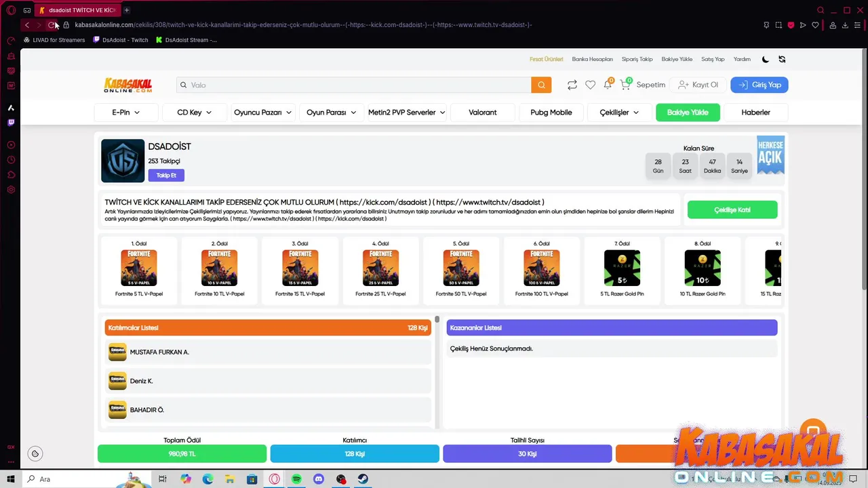This screenshot has width=868, height=488.
Task: Take a snapshot with the browser snapshot icon
Action: [x=778, y=25]
